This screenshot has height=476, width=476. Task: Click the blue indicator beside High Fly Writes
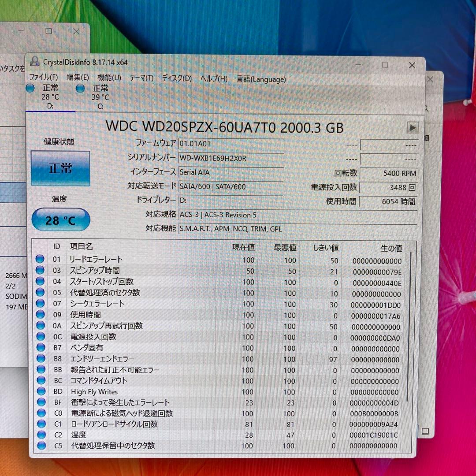click(x=41, y=391)
